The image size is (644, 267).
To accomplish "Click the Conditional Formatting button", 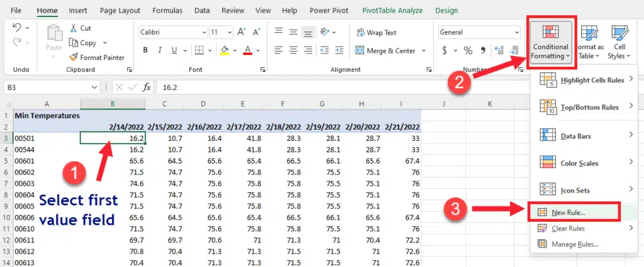I will [x=550, y=42].
